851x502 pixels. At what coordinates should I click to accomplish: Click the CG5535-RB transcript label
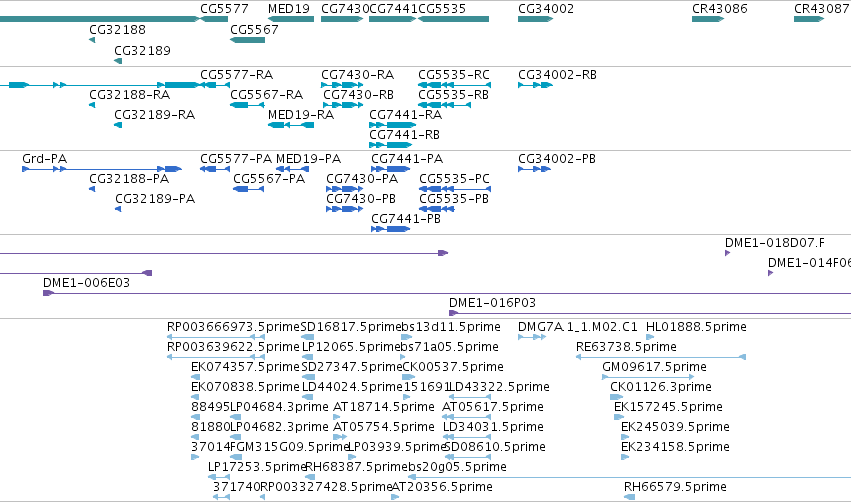[x=453, y=95]
